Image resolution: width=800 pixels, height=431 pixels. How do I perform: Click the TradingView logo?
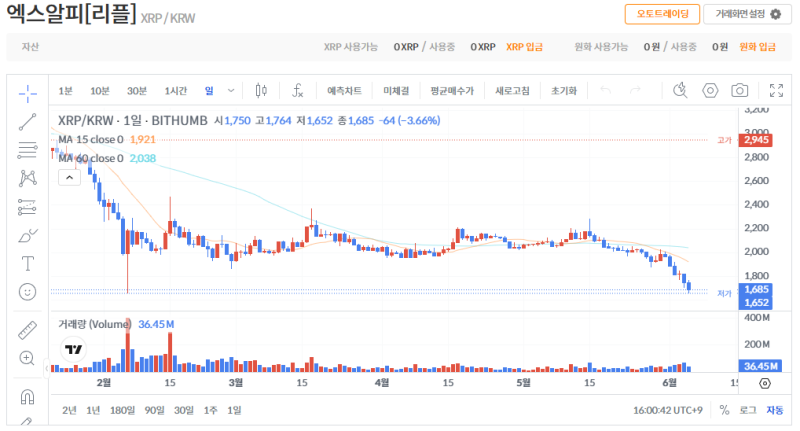(74, 349)
